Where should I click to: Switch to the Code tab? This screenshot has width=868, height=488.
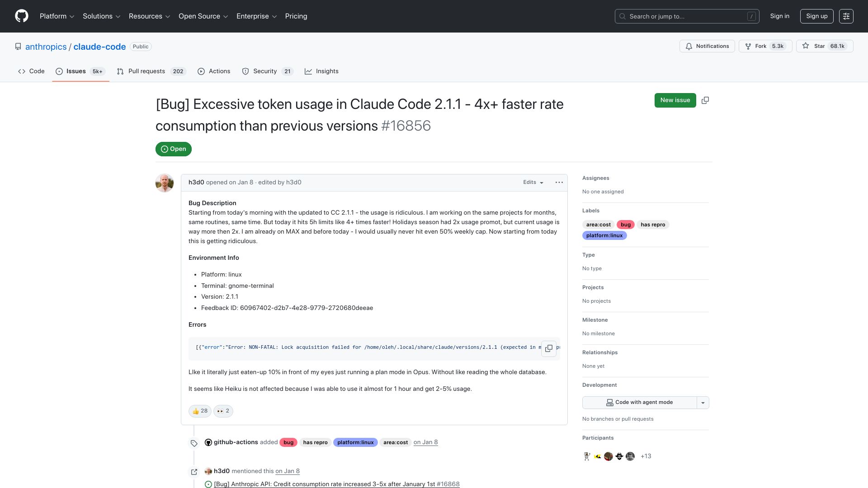coord(31,71)
